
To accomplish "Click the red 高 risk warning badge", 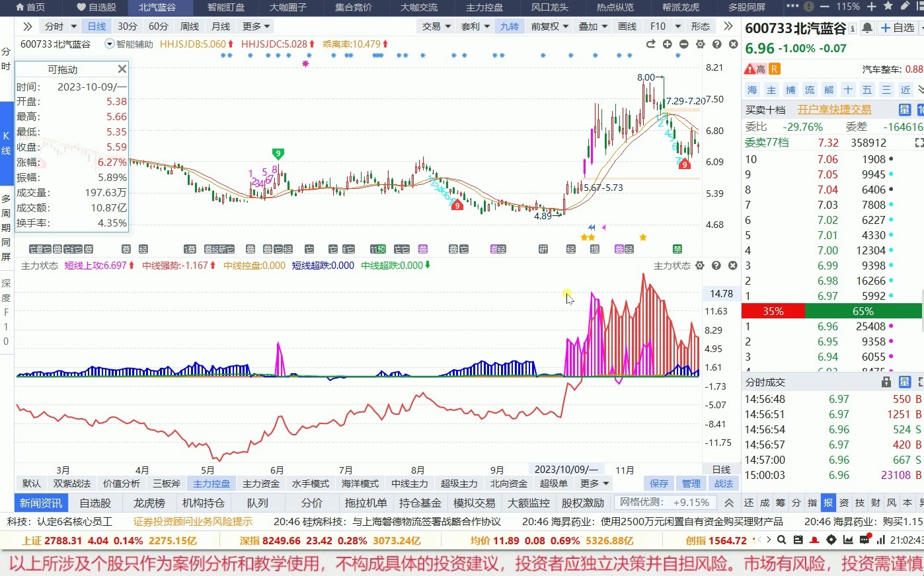I will point(755,69).
